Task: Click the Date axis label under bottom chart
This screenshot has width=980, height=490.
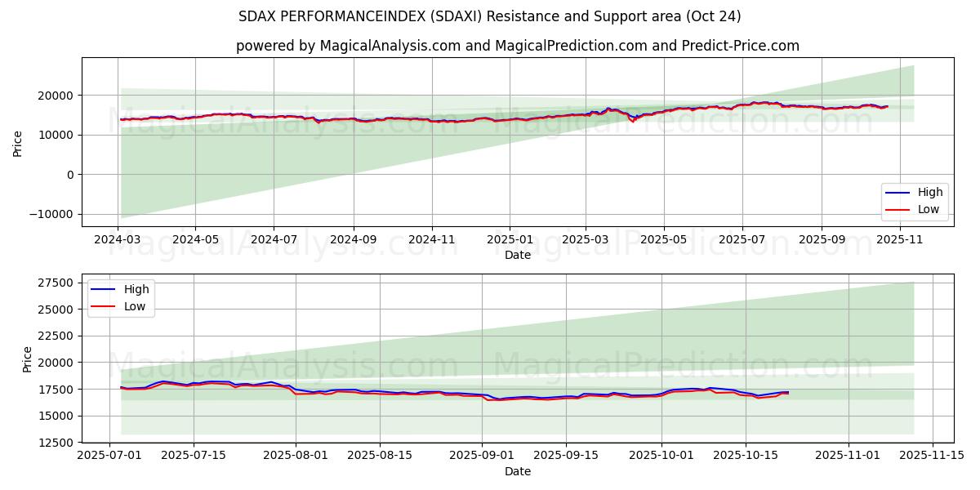Action: pos(518,471)
